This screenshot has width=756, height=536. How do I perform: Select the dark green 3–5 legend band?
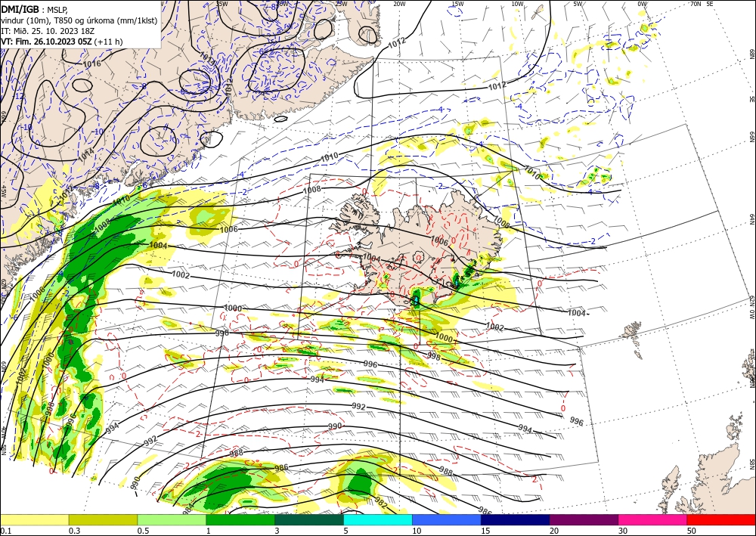coord(309,519)
